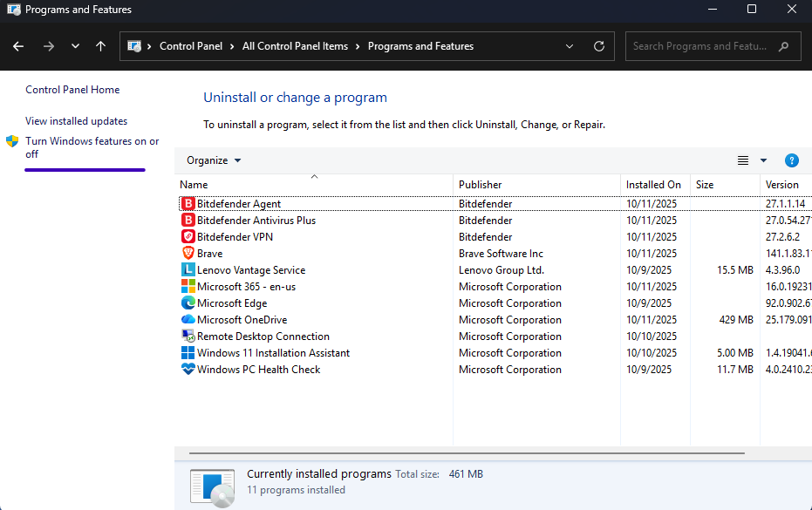812x510 pixels.
Task: Click the Back navigation arrow
Action: point(18,46)
